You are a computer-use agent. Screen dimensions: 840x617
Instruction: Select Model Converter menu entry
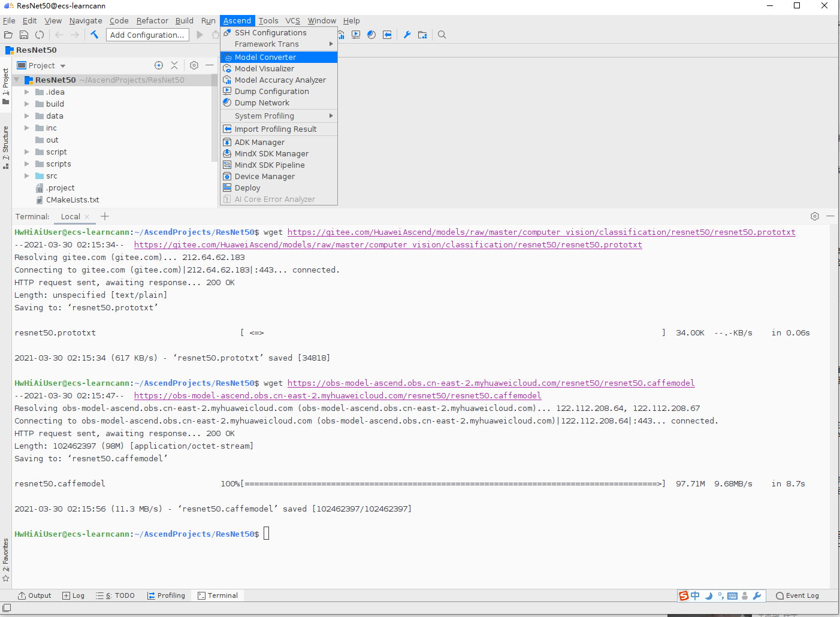tap(279, 58)
